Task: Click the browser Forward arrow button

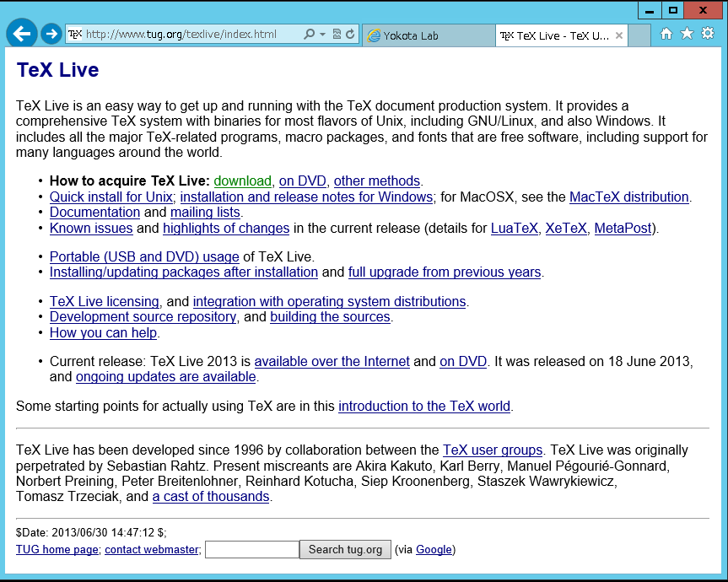Action: click(51, 34)
